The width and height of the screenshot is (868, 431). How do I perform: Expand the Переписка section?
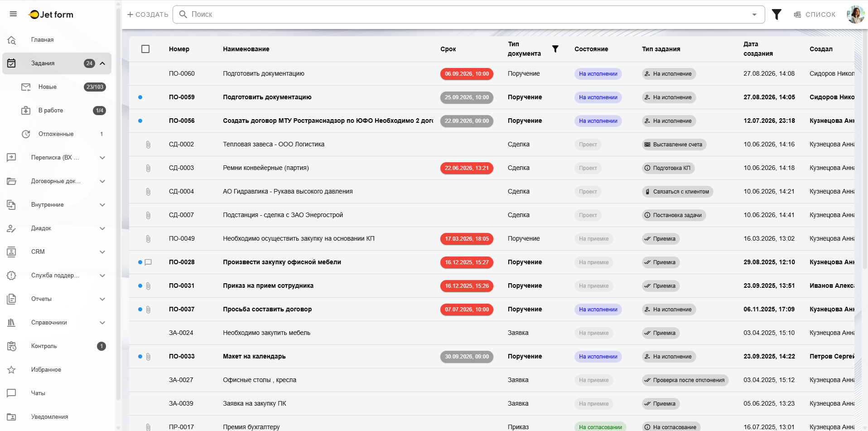pos(102,158)
